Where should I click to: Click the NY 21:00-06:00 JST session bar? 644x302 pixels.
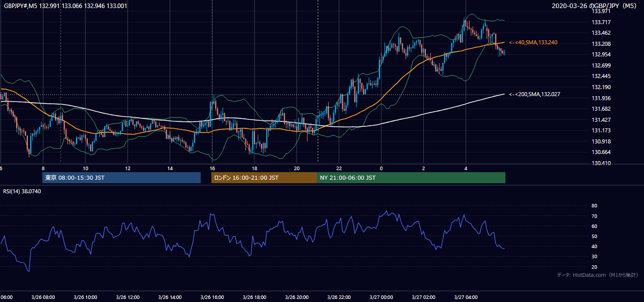411,178
